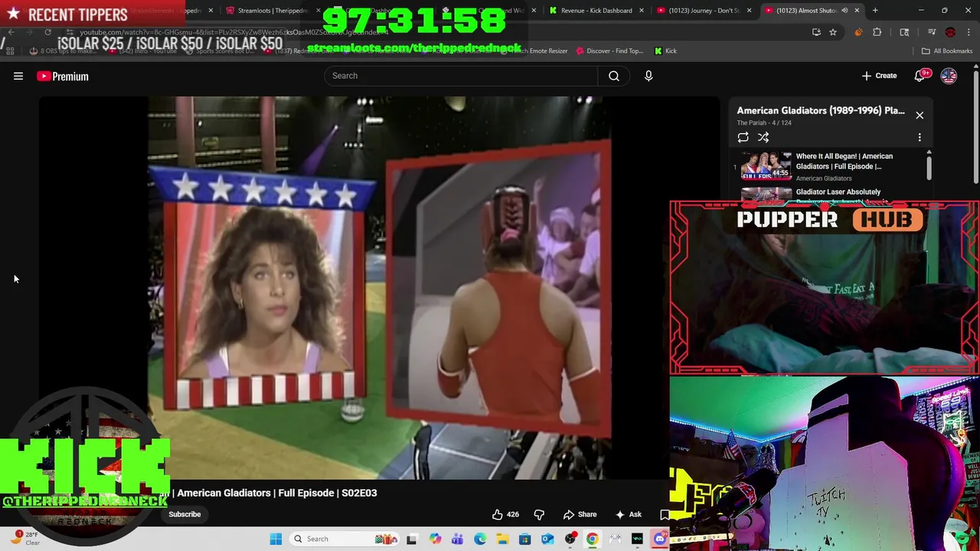
Task: Open Copilot from the taskbar
Action: coord(435,539)
